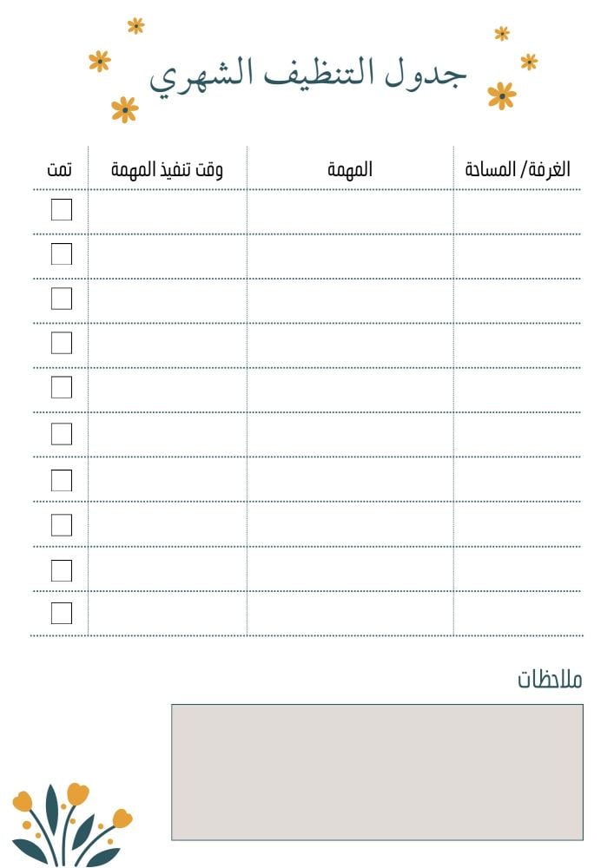Click the وقت تنفيذ المهمة column header

click(167, 169)
